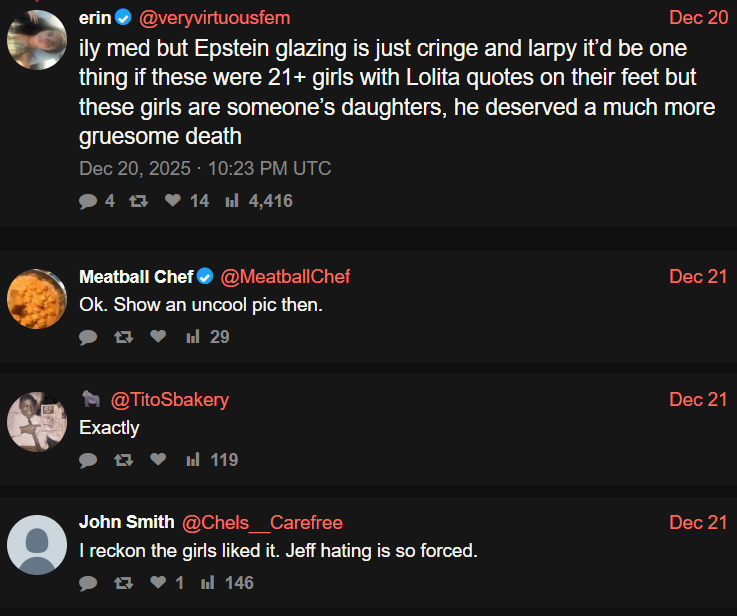Click reply icon on TitoSbakery's comment

(88, 460)
